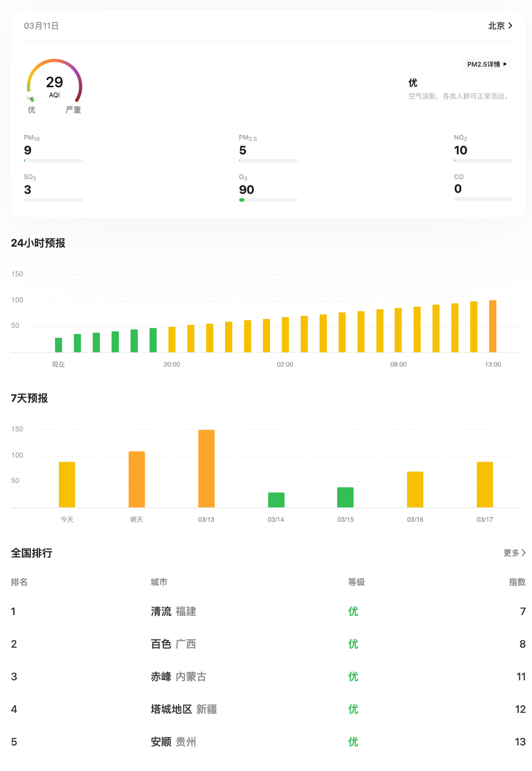Click the 等级 column header
532x771 pixels.
357,582
